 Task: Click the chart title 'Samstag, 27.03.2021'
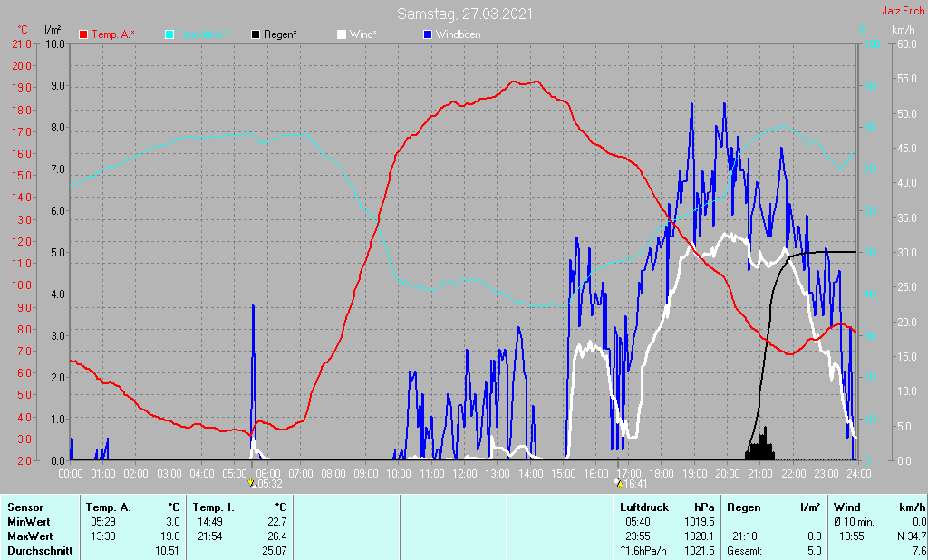pyautogui.click(x=465, y=14)
